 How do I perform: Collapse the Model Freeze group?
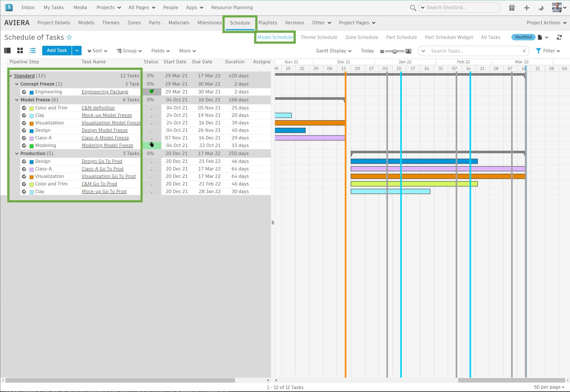17,100
